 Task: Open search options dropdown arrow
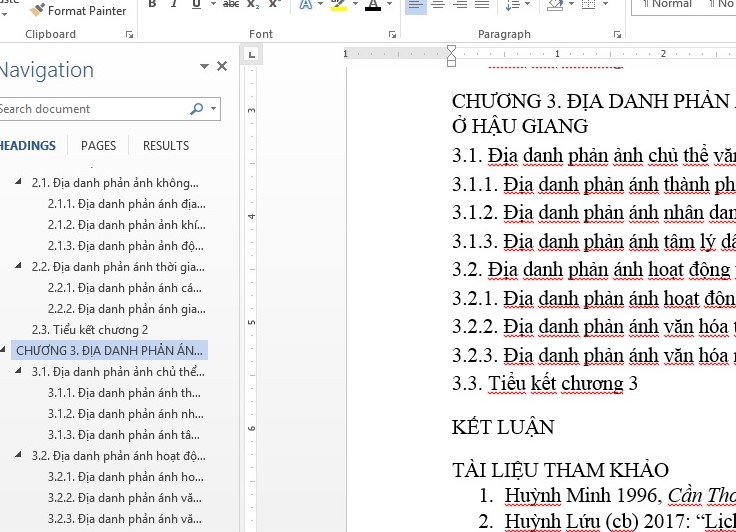pyautogui.click(x=214, y=109)
